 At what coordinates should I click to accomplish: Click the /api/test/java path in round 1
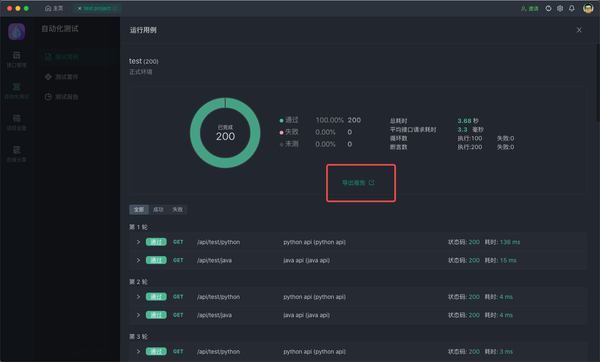click(x=214, y=260)
